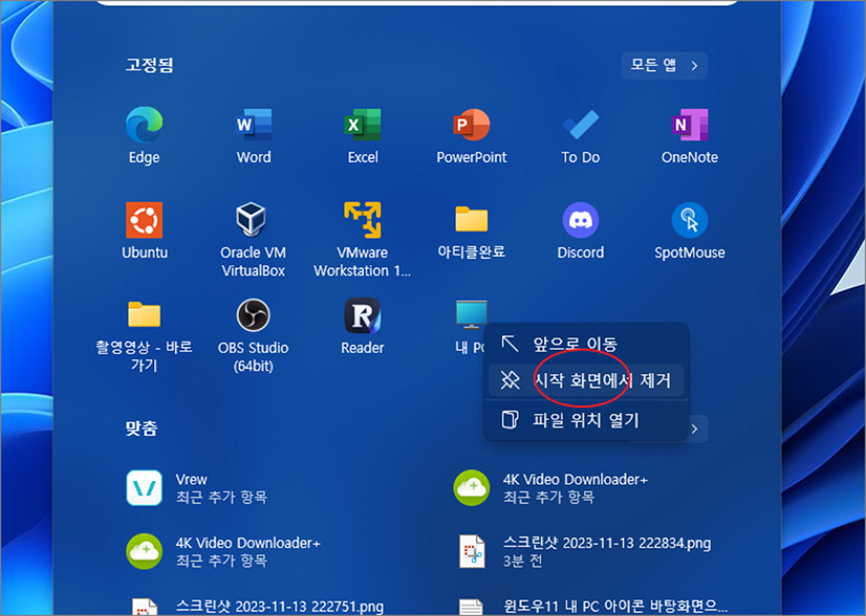Click the 내 PC monitor icon
Viewport: 866px width, 616px height.
(471, 314)
